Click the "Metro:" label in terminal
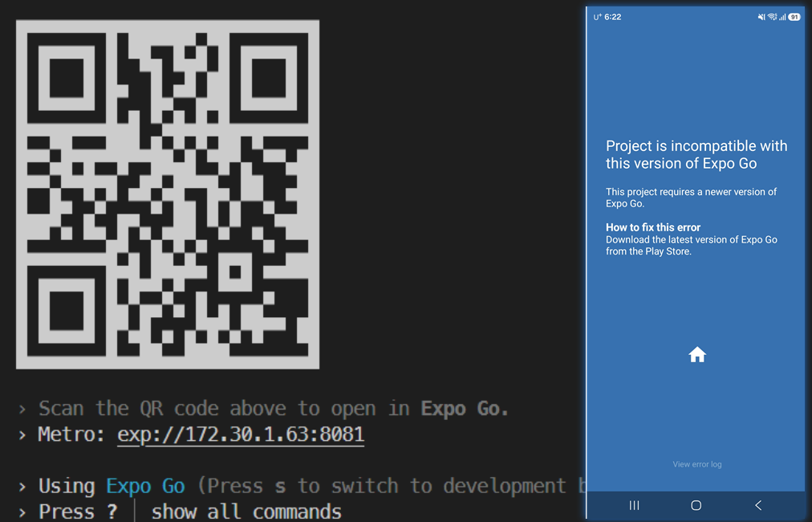Image resolution: width=812 pixels, height=522 pixels. coord(71,434)
